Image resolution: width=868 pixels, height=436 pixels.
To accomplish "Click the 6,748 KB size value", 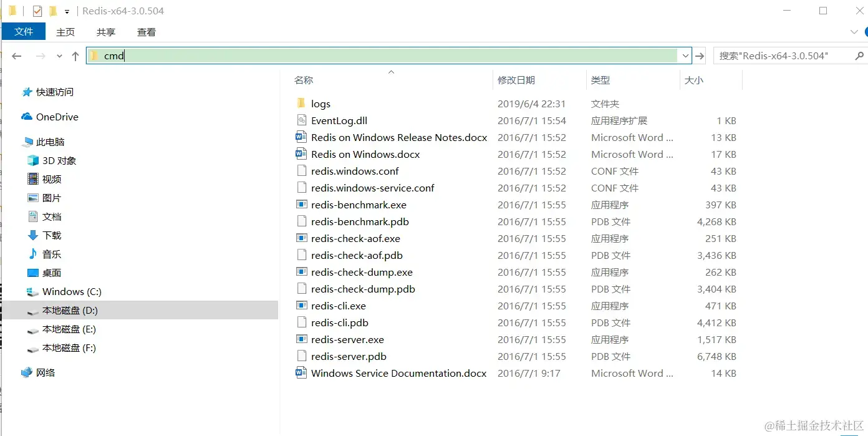I will [x=716, y=356].
